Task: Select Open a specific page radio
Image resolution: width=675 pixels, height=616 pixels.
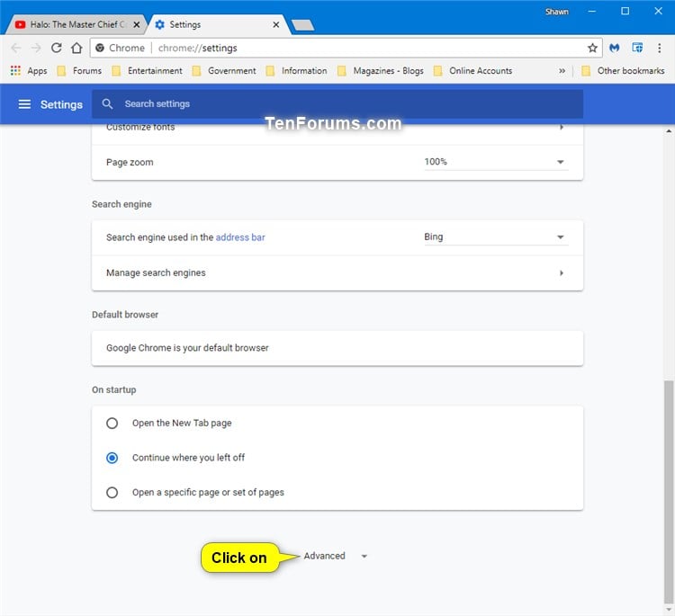Action: click(112, 493)
